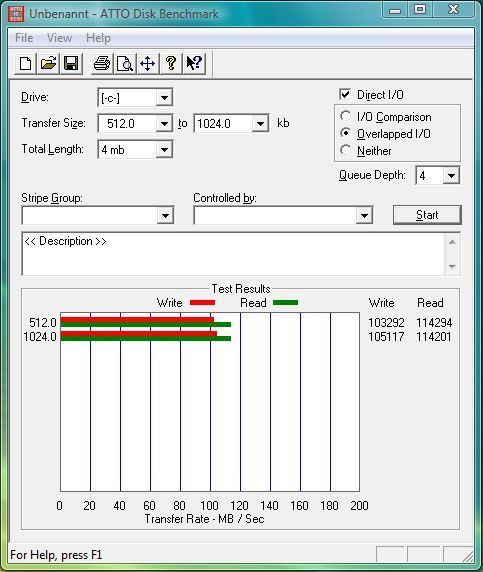Activate context help arrow-question icon
Image resolution: width=483 pixels, height=572 pixels.
[194, 63]
